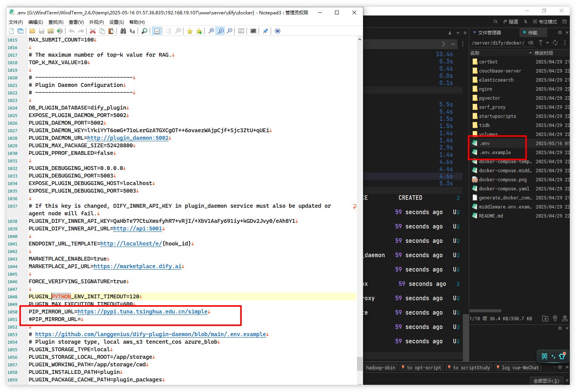The width and height of the screenshot is (577, 392).
Task: Click the Zoom in magnifier icon
Action: pyautogui.click(x=211, y=31)
